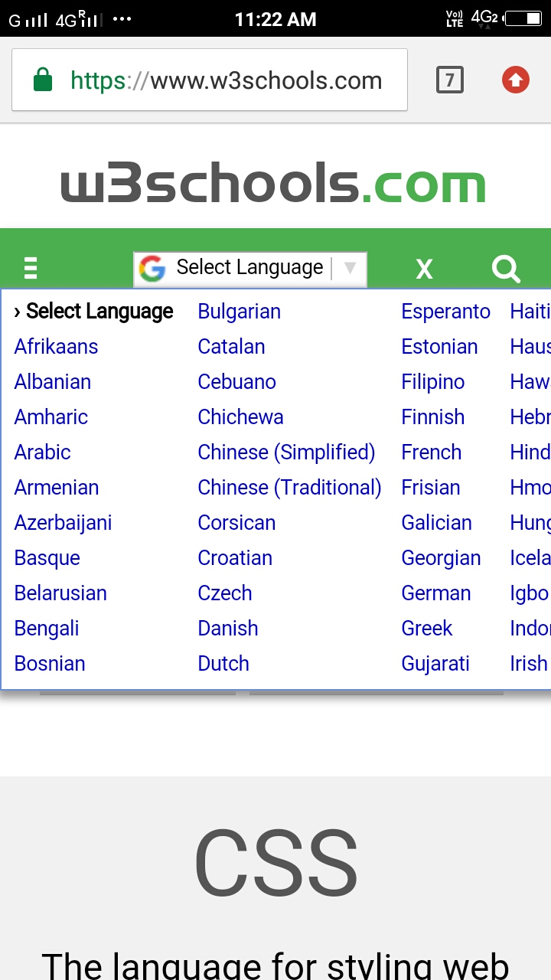Choose Irish from the list
Viewport: 551px width, 980px height.
(529, 664)
